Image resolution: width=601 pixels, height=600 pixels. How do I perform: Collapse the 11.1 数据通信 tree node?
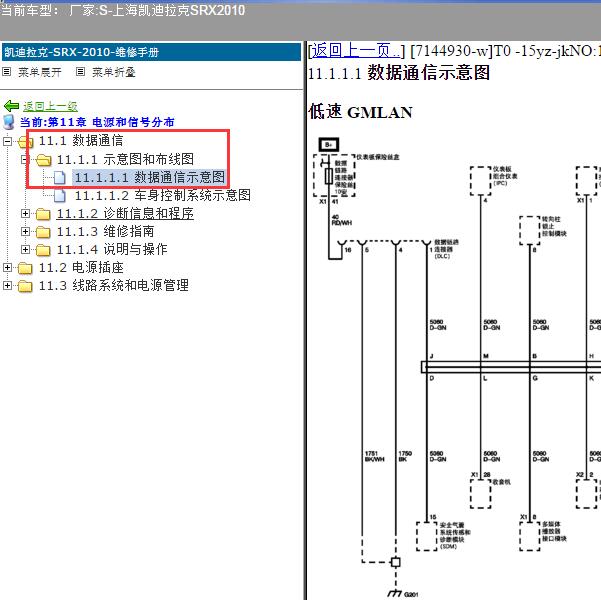(x=7, y=141)
